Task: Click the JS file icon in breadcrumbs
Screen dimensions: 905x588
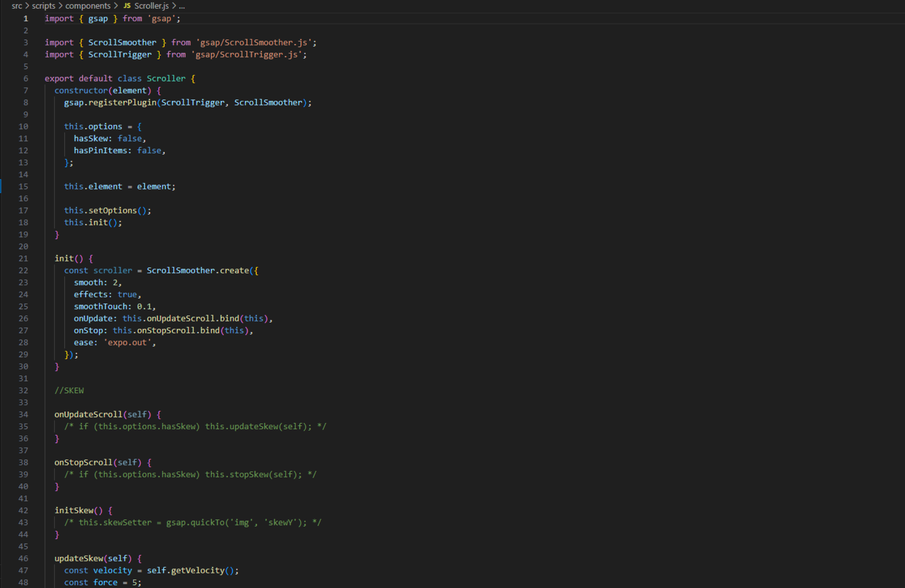Action: tap(127, 6)
